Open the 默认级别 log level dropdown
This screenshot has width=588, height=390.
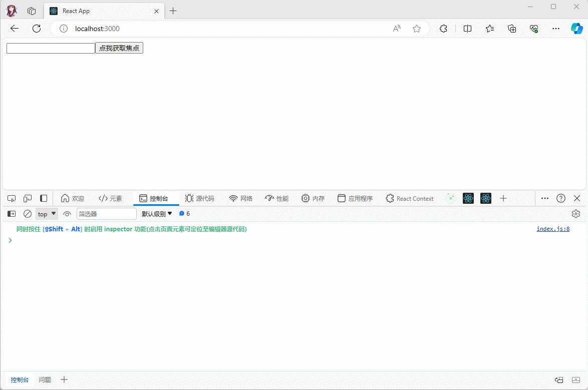click(157, 214)
